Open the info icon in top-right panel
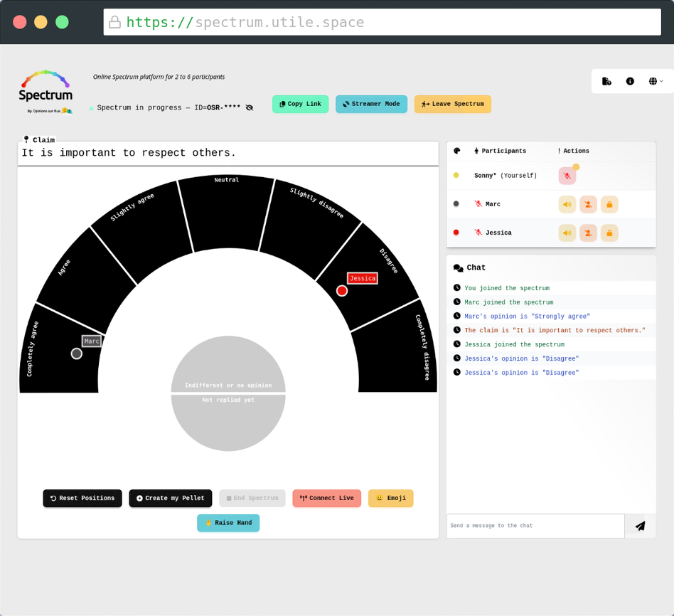The image size is (674, 616). (x=630, y=81)
